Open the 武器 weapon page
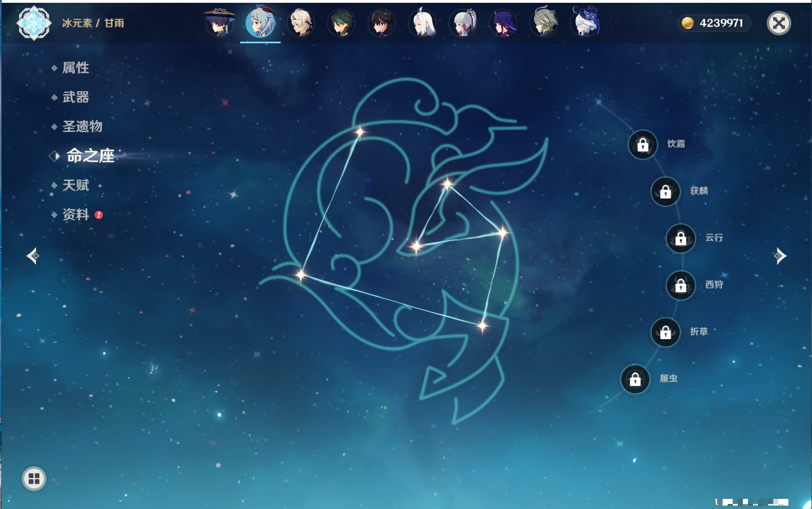This screenshot has height=509, width=812. point(75,97)
